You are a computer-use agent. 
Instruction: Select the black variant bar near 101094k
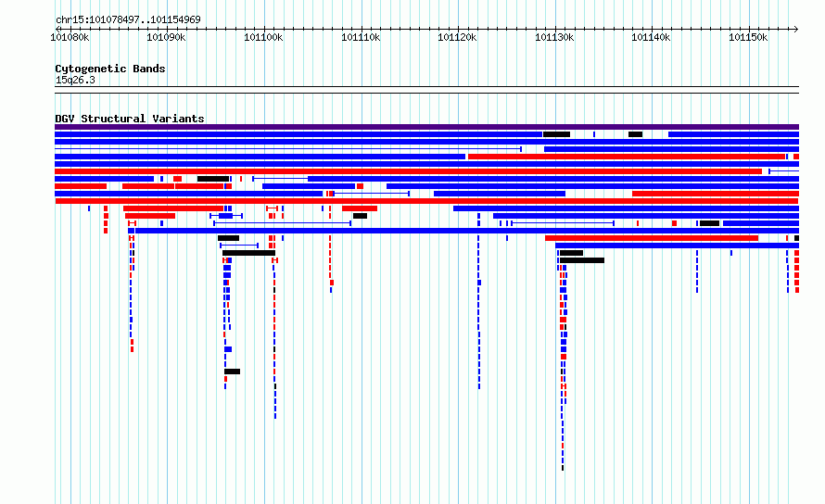[213, 179]
